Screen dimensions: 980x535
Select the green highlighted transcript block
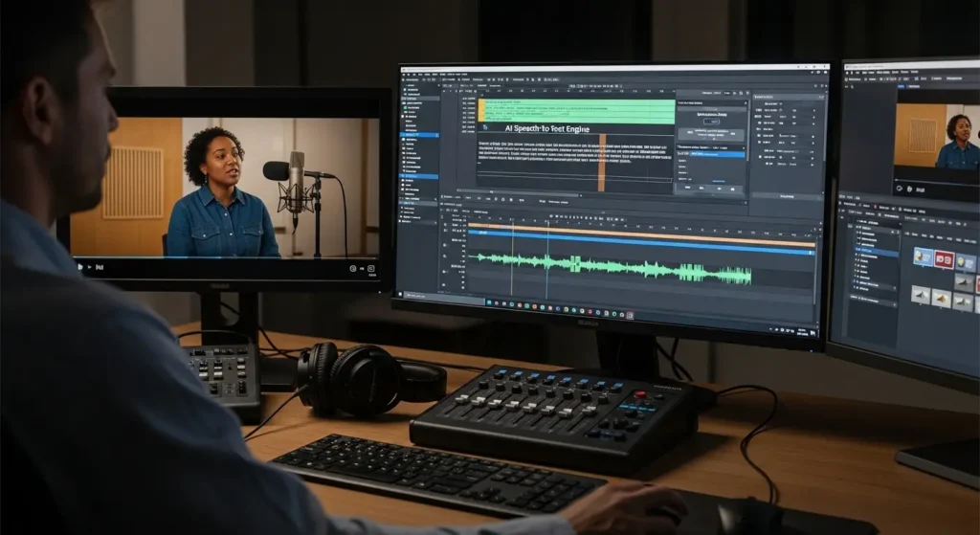tap(577, 111)
